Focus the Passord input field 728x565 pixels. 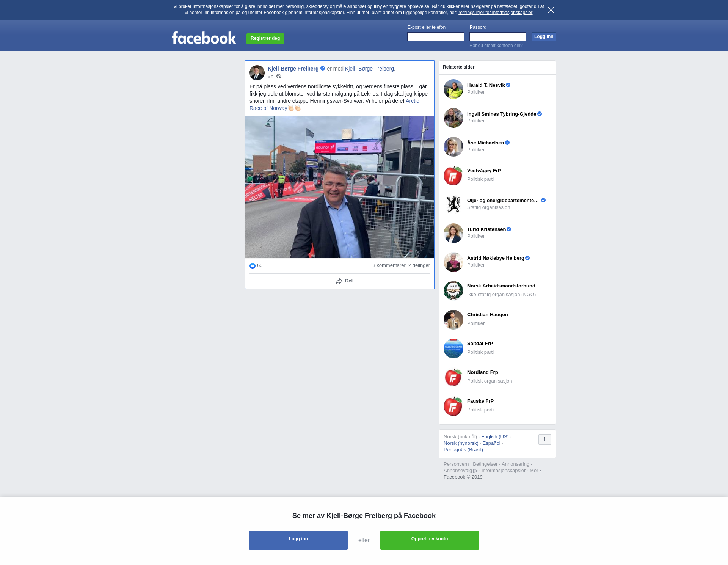(x=498, y=37)
